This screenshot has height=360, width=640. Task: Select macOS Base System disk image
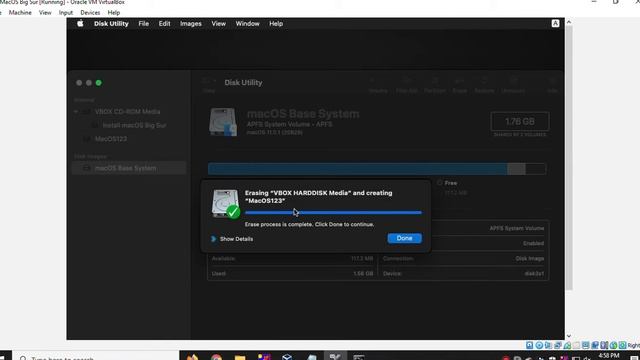pyautogui.click(x=129, y=168)
